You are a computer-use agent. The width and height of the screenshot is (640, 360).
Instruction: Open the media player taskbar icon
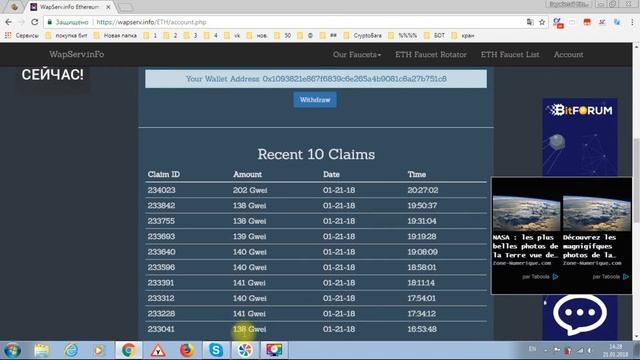(99, 350)
